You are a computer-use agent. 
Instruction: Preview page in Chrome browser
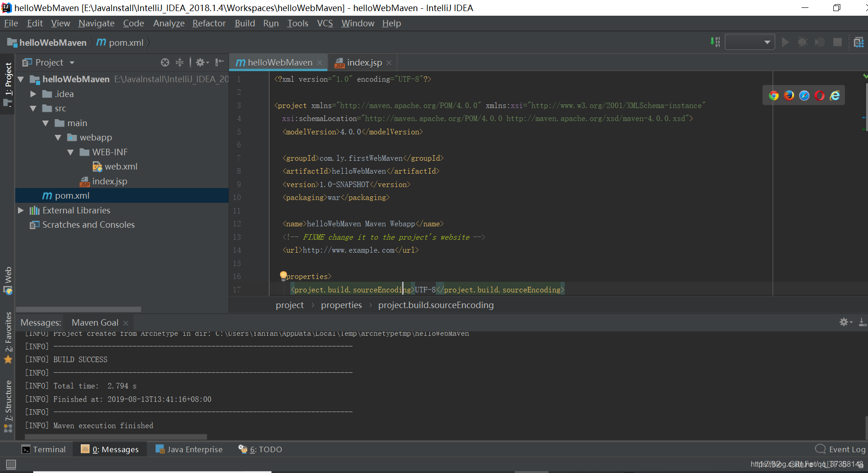774,96
